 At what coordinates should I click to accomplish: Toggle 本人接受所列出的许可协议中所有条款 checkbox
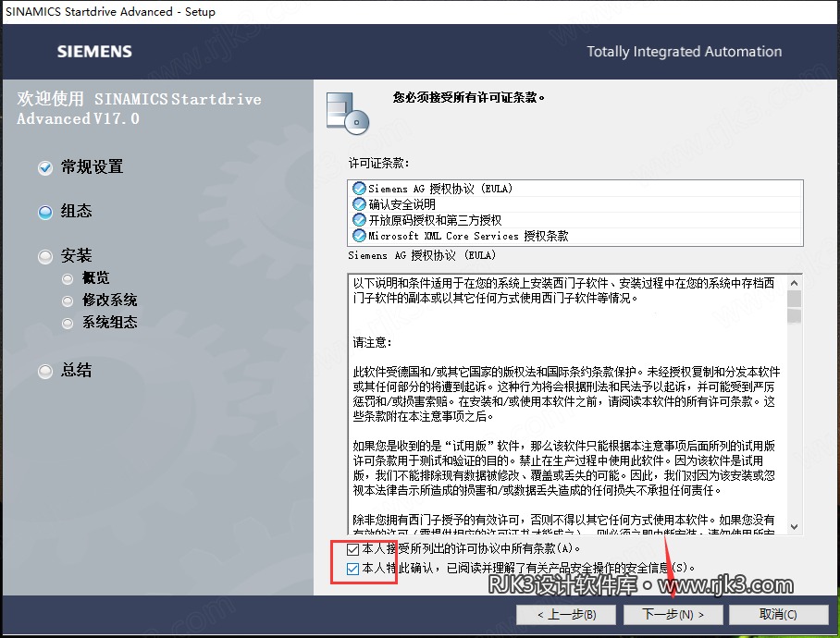tap(352, 549)
